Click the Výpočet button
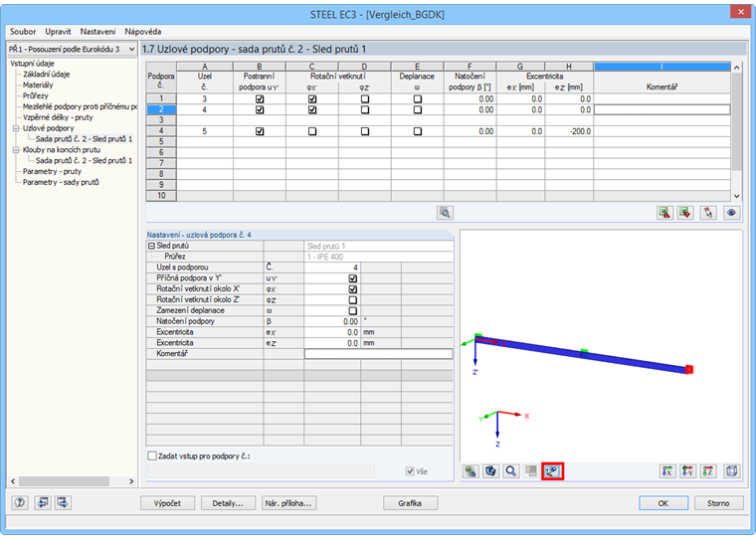756x539 pixels. 167,503
